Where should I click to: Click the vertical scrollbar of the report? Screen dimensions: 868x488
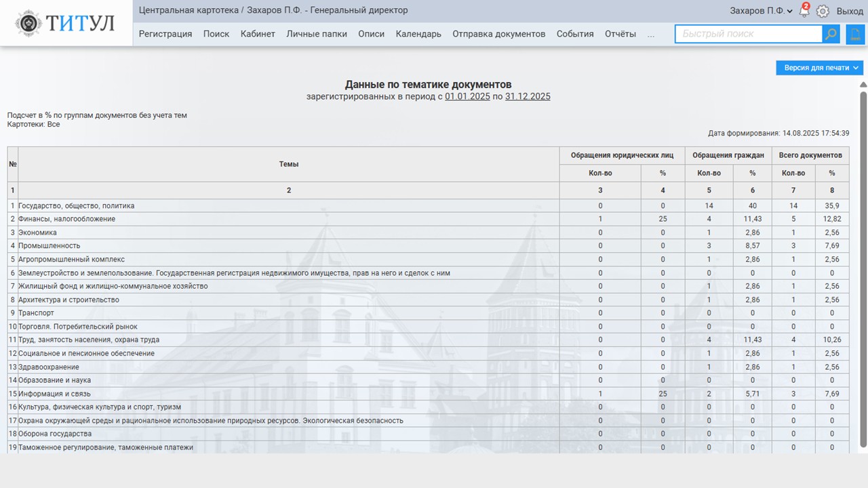tap(863, 271)
